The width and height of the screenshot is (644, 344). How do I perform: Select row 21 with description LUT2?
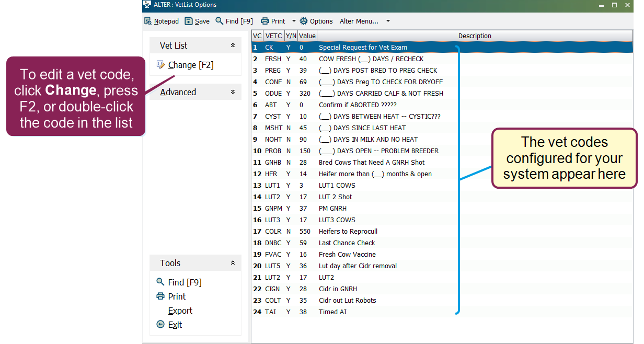(x=442, y=278)
